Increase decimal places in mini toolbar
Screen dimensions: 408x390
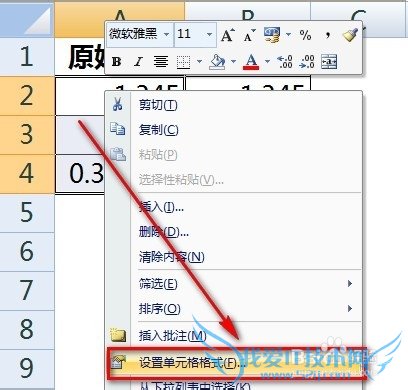tap(285, 62)
